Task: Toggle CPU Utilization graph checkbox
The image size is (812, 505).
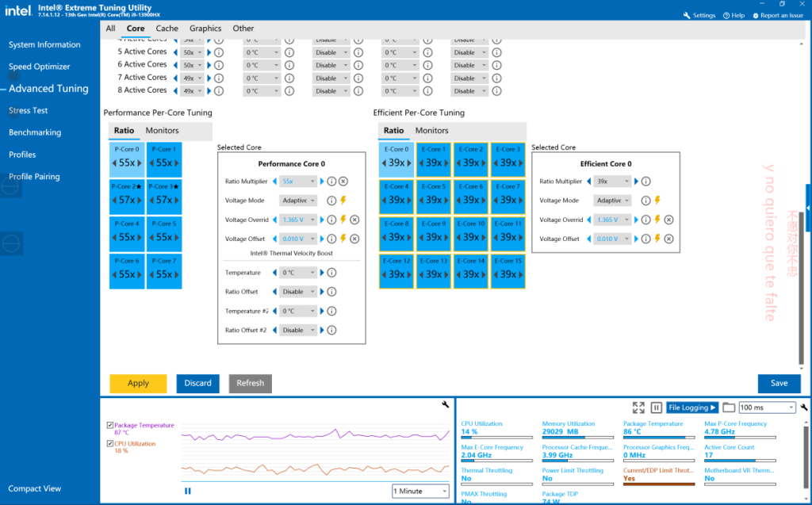Action: [x=109, y=443]
